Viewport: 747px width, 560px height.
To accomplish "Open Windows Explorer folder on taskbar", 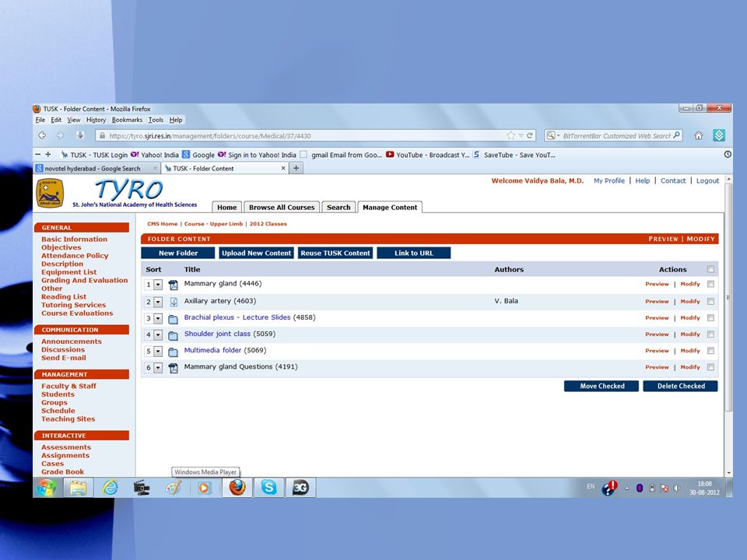I will coord(79,488).
